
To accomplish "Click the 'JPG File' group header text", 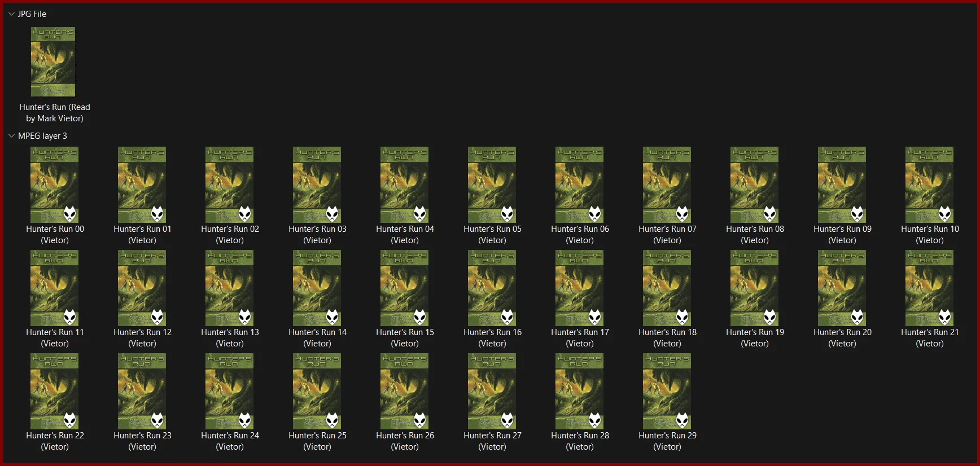I will click(32, 14).
